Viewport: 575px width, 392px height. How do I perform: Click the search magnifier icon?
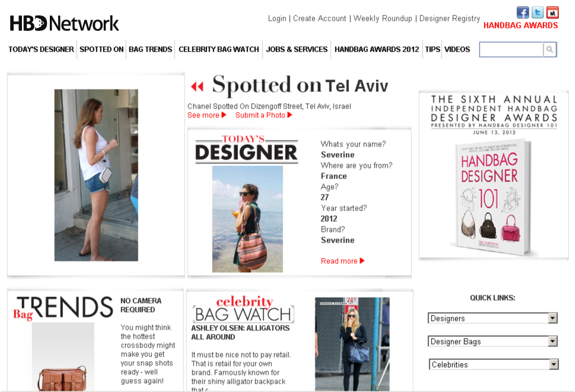[x=549, y=49]
